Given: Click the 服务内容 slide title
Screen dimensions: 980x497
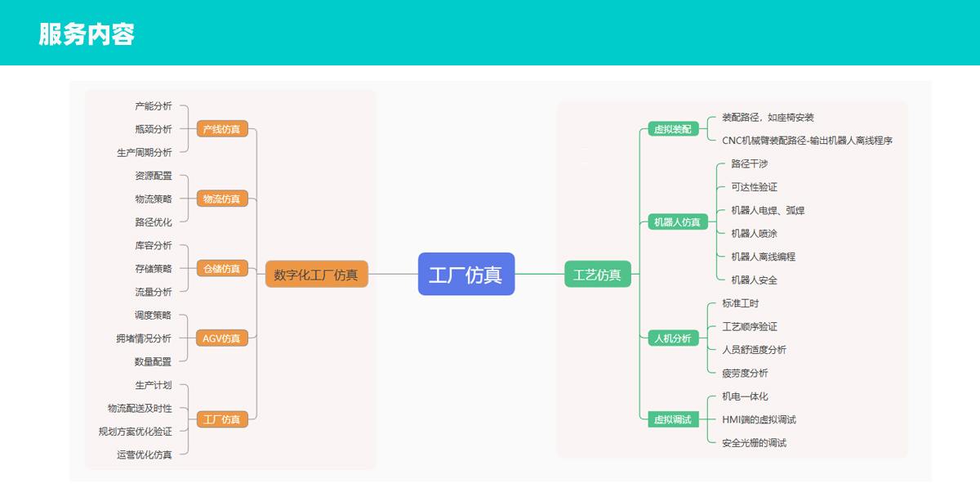Looking at the screenshot, I should point(87,34).
